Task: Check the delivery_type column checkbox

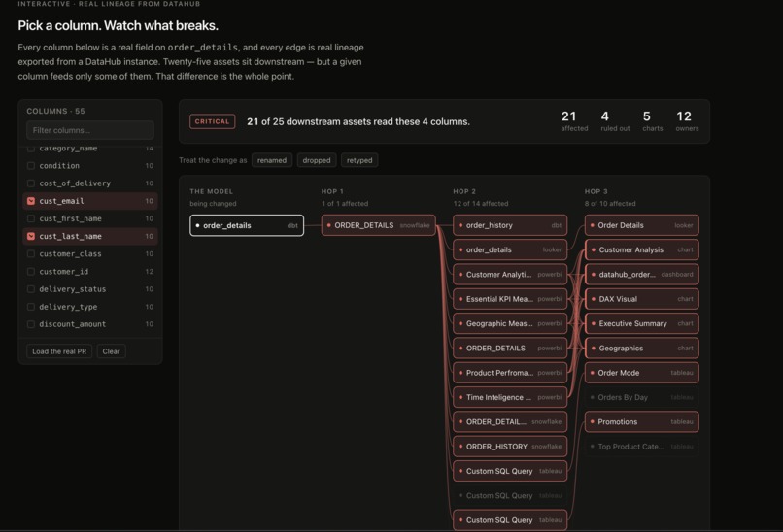Action: pyautogui.click(x=31, y=307)
